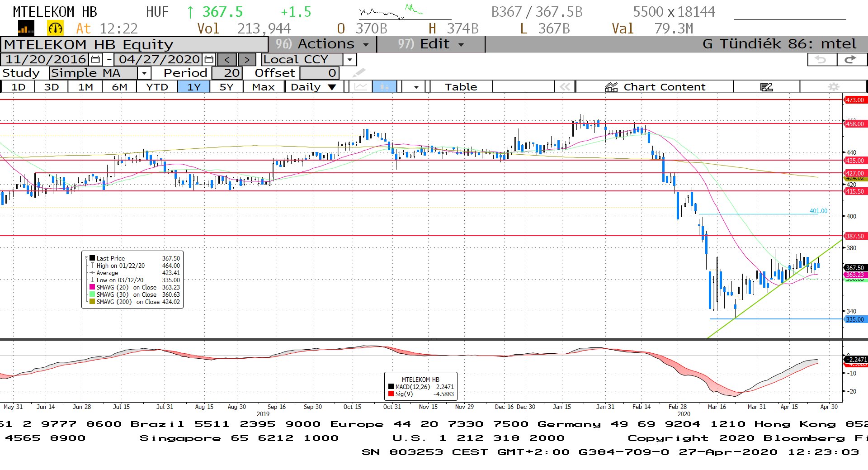
Task: Select line chart type icon
Action: (360, 87)
